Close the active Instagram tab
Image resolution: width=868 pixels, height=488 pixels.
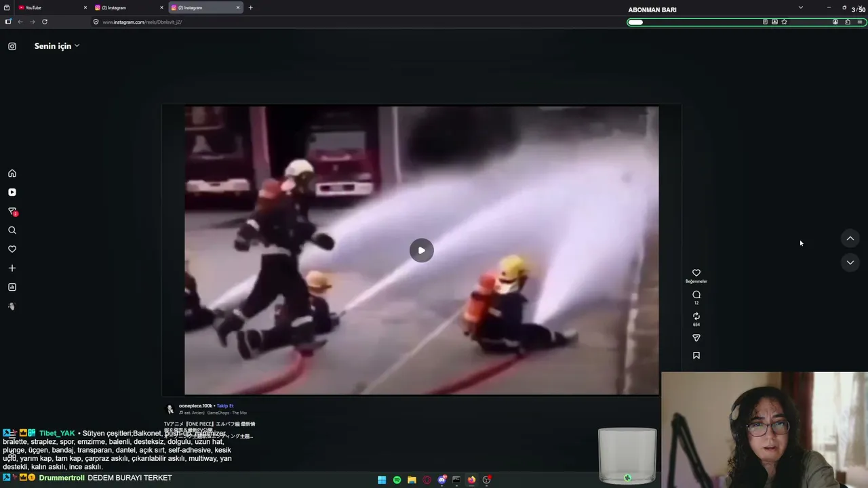coord(238,7)
